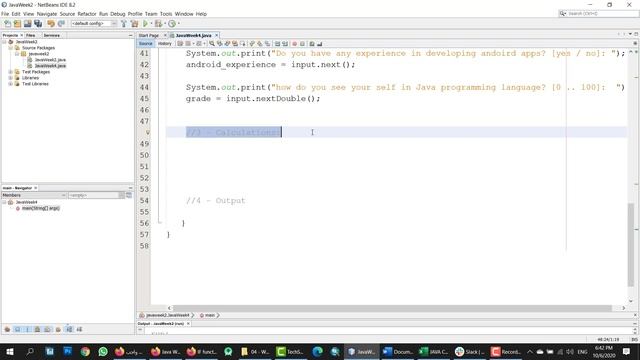Select JavaWeek4.java in project tree
Screen dimensions: 640x360
coord(50,66)
